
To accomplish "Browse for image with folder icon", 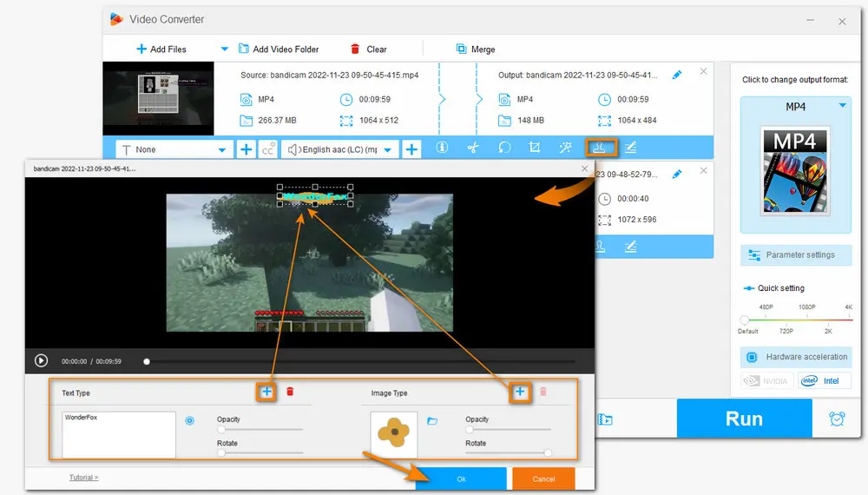I will click(x=432, y=421).
